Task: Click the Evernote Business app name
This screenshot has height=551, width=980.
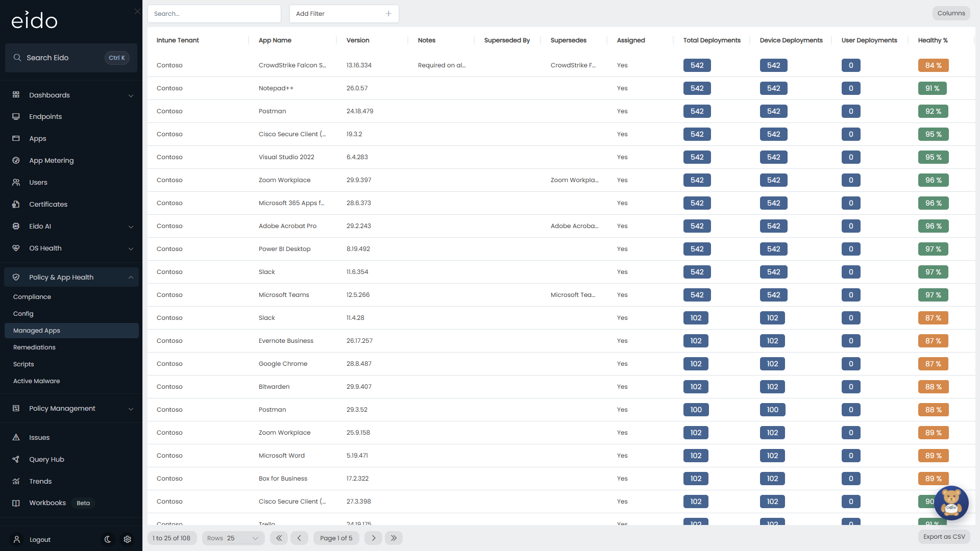Action: 286,341
